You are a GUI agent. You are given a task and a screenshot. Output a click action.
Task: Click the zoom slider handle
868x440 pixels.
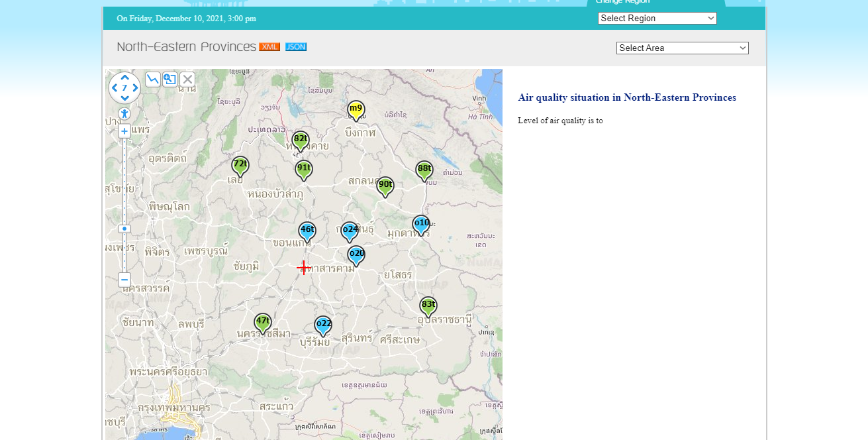coord(124,229)
